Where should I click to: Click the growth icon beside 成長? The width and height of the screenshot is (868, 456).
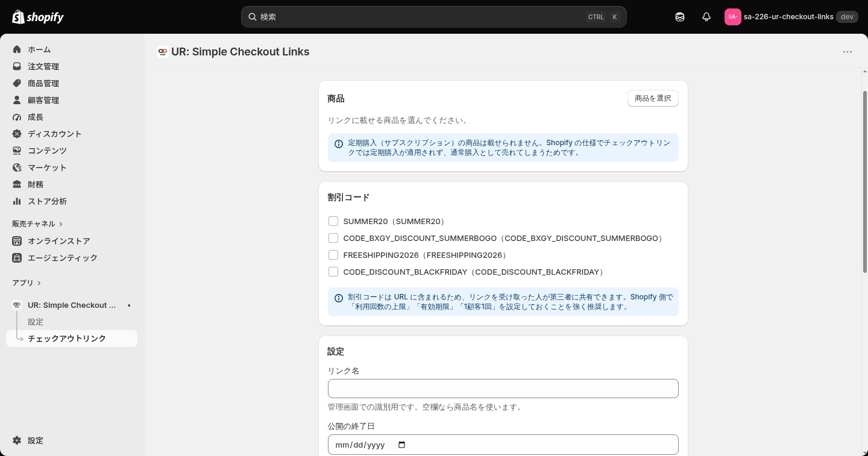[17, 117]
